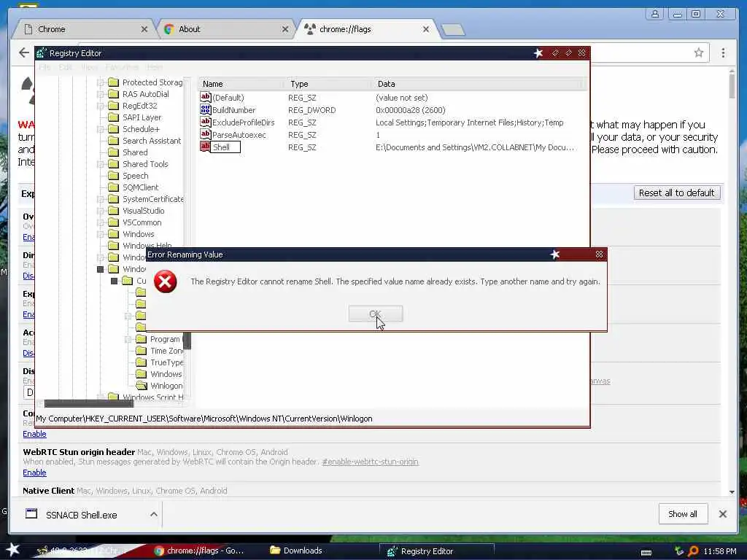Bookmark this page with the star

click(x=698, y=52)
